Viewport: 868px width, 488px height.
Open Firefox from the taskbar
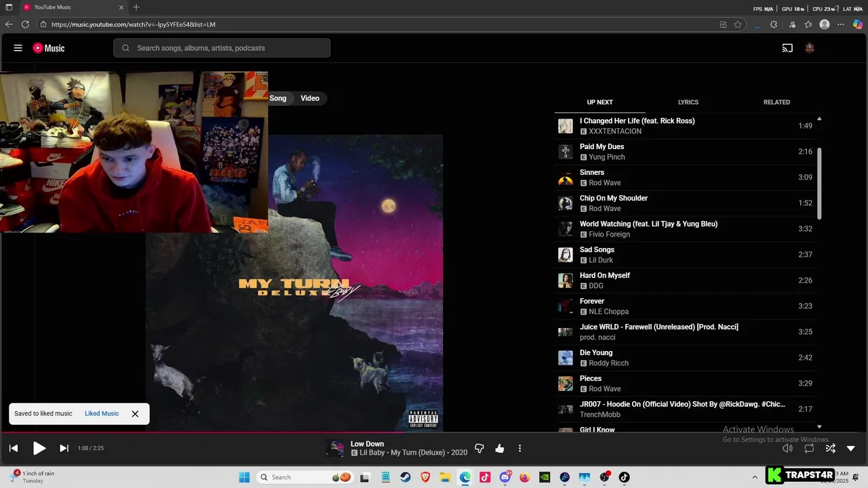[525, 477]
